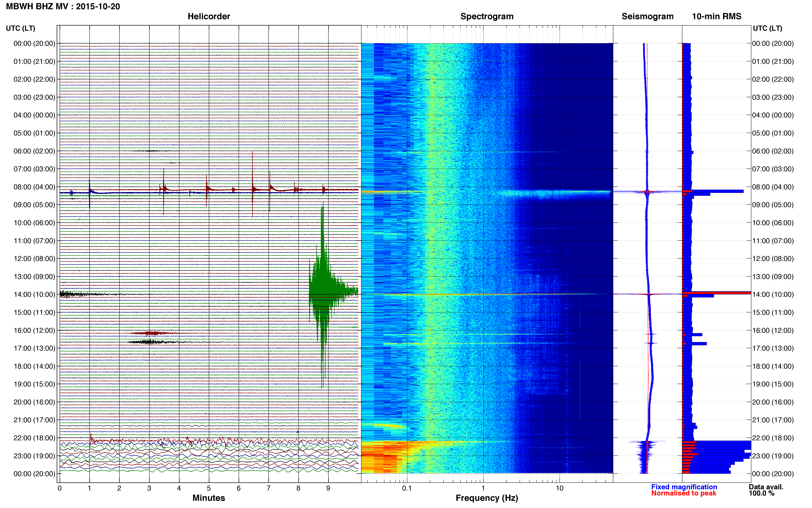Click the red horizontal line across the spectrogram at 14:00
This screenshot has width=812, height=508.
pyautogui.click(x=487, y=294)
